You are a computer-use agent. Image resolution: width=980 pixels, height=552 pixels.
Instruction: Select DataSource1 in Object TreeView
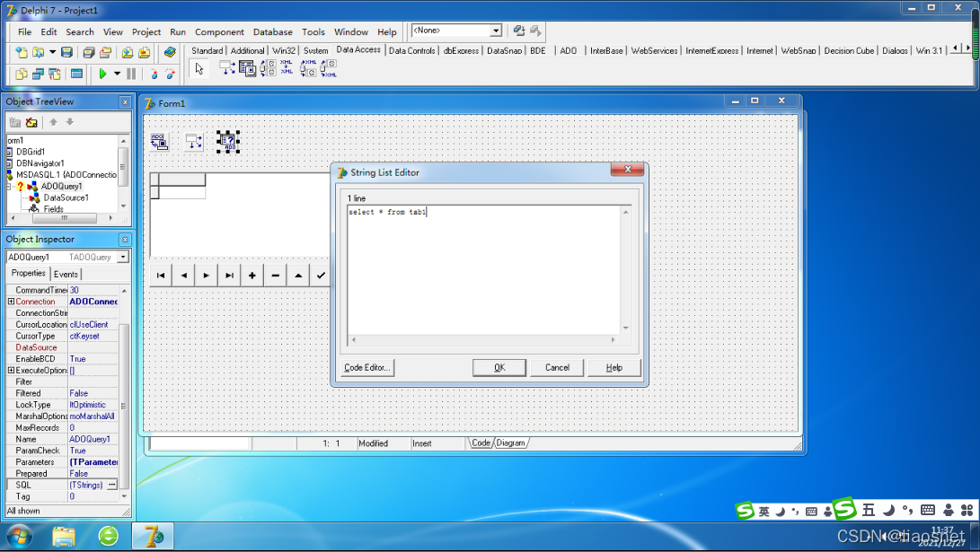point(66,197)
